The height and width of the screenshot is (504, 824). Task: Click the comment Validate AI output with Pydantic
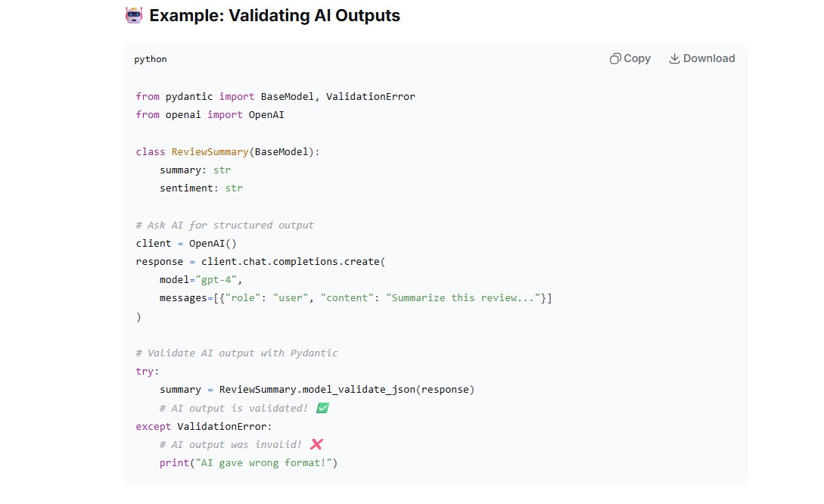pyautogui.click(x=237, y=353)
